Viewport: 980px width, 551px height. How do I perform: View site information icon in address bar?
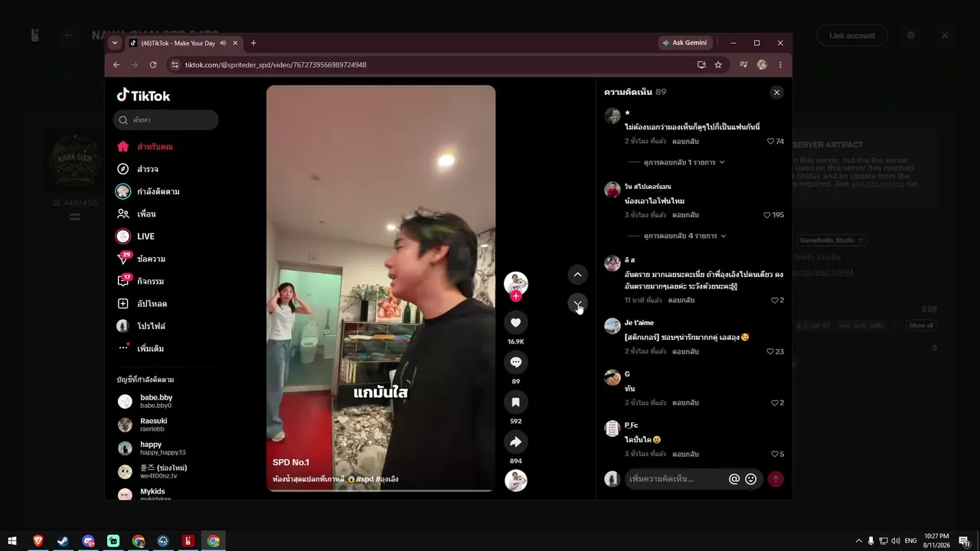pos(175,65)
